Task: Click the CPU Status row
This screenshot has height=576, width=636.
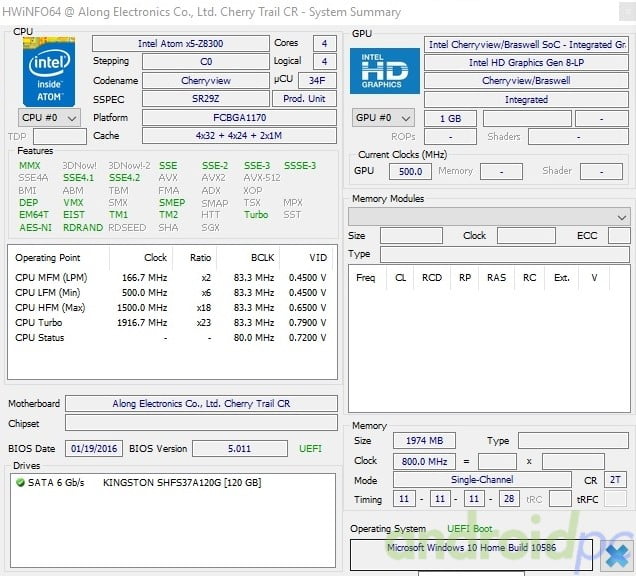Action: coord(171,338)
